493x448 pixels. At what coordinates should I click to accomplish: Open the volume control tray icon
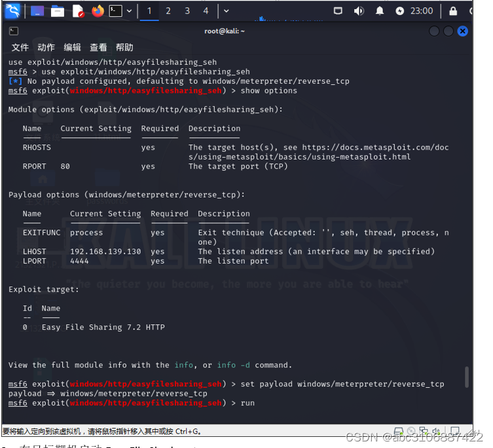click(359, 11)
